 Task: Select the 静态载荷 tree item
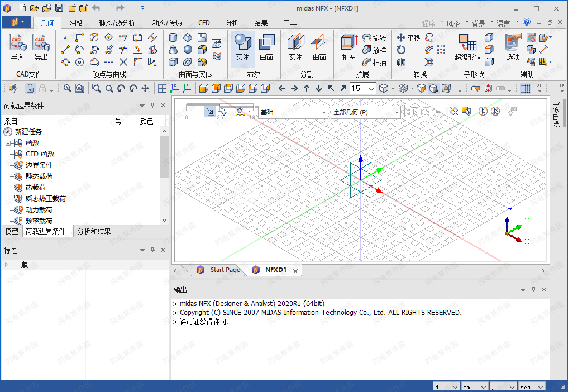(x=39, y=176)
